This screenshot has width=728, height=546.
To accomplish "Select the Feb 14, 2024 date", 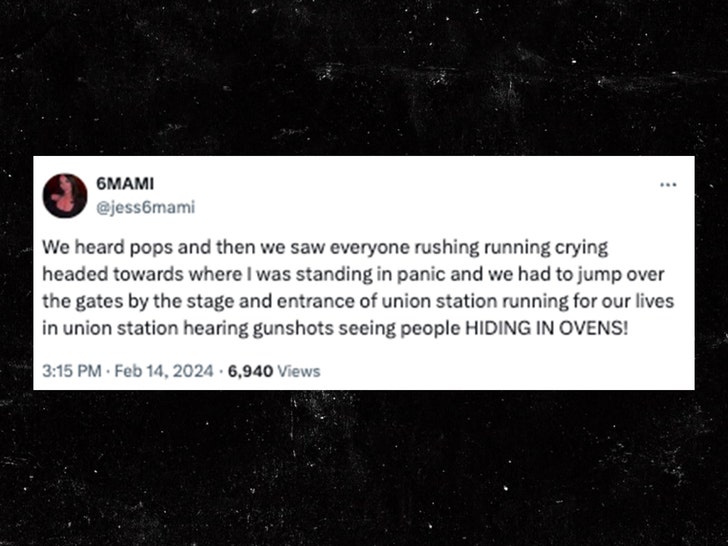I will click(164, 371).
